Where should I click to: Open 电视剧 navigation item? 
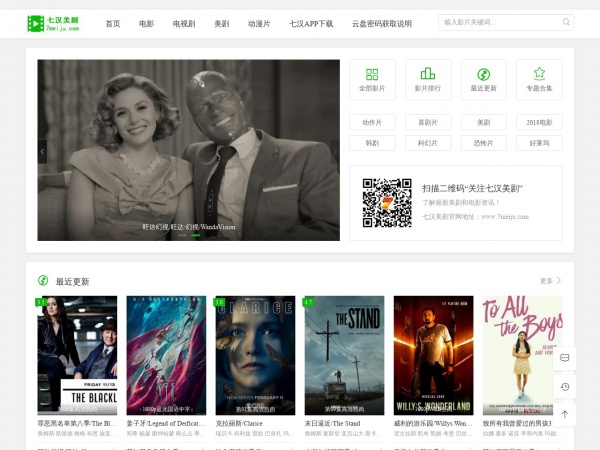coord(184,24)
